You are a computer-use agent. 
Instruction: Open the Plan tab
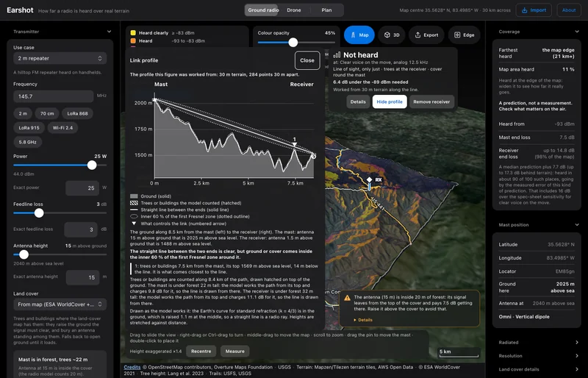click(x=326, y=10)
